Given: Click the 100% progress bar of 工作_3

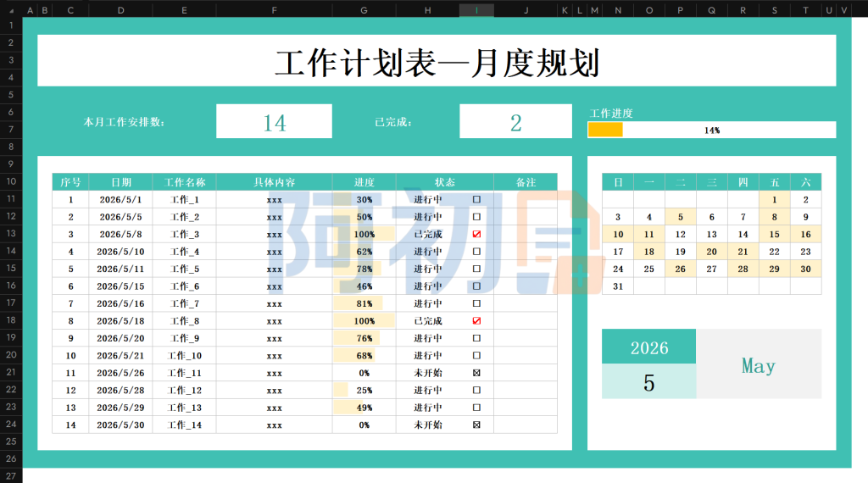Looking at the screenshot, I should click(x=364, y=234).
